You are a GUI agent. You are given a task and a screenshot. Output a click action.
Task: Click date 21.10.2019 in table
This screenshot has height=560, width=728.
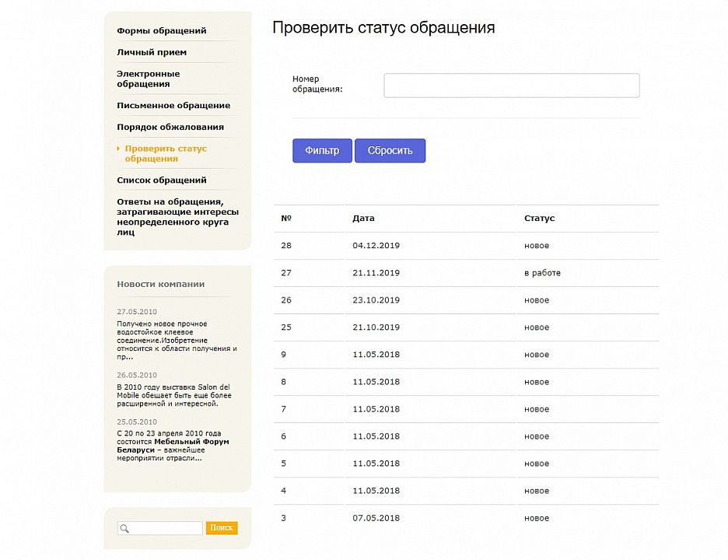[376, 327]
